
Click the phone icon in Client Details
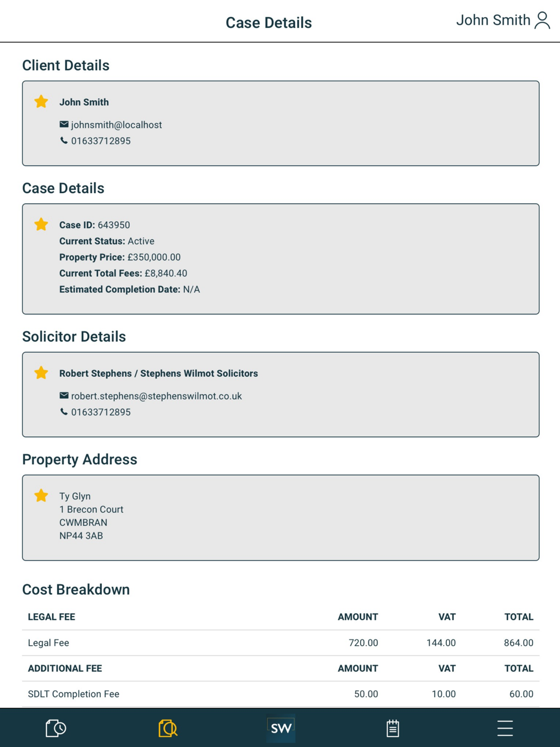click(64, 141)
